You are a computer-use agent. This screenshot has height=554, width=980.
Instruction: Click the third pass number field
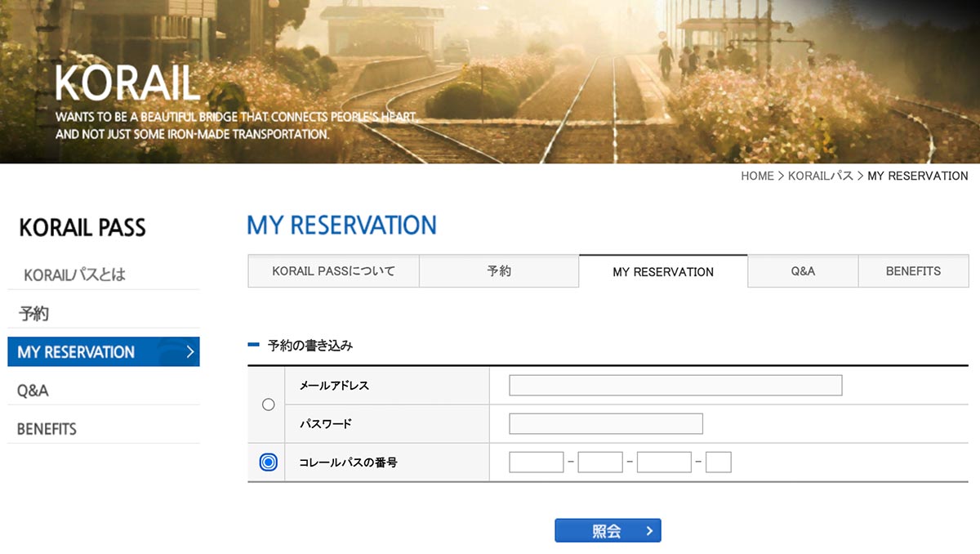tap(664, 462)
